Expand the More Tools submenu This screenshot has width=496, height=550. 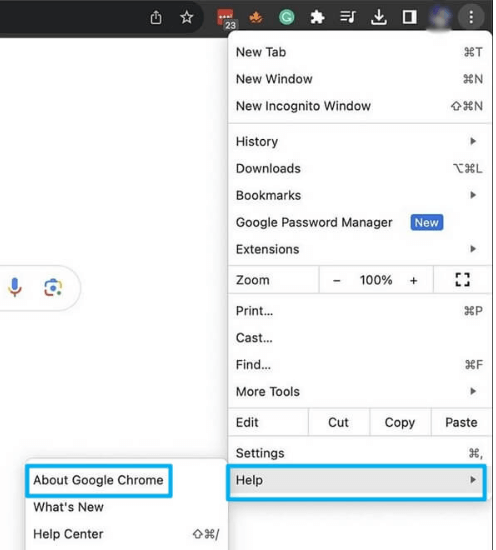point(360,391)
